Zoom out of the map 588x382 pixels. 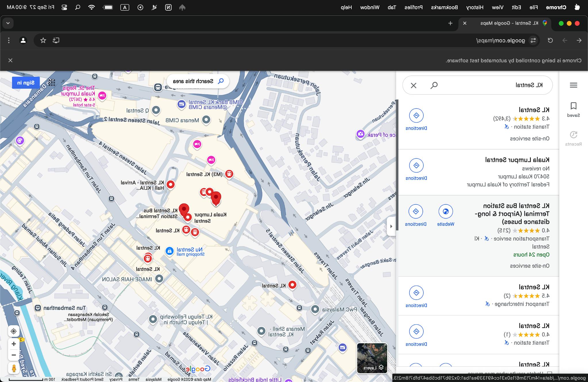(14, 355)
